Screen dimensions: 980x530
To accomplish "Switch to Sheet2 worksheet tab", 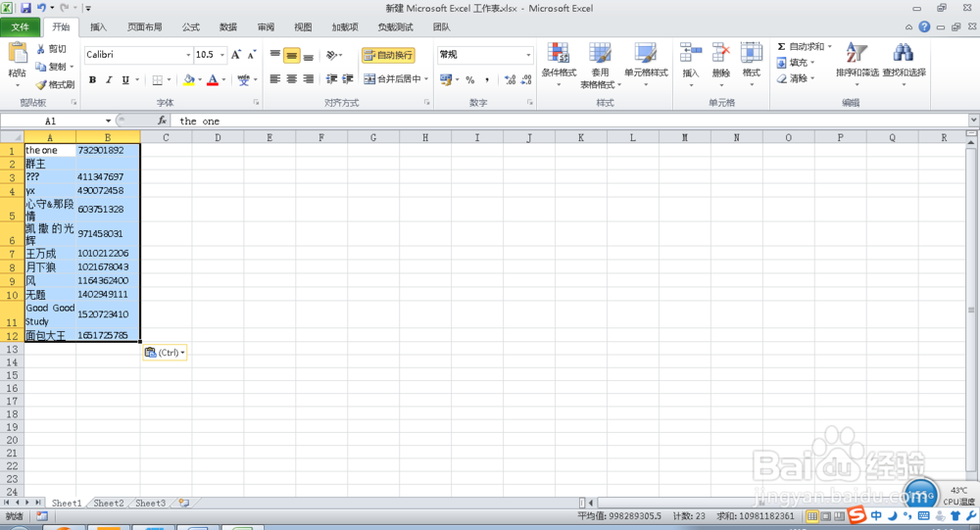I will click(108, 503).
